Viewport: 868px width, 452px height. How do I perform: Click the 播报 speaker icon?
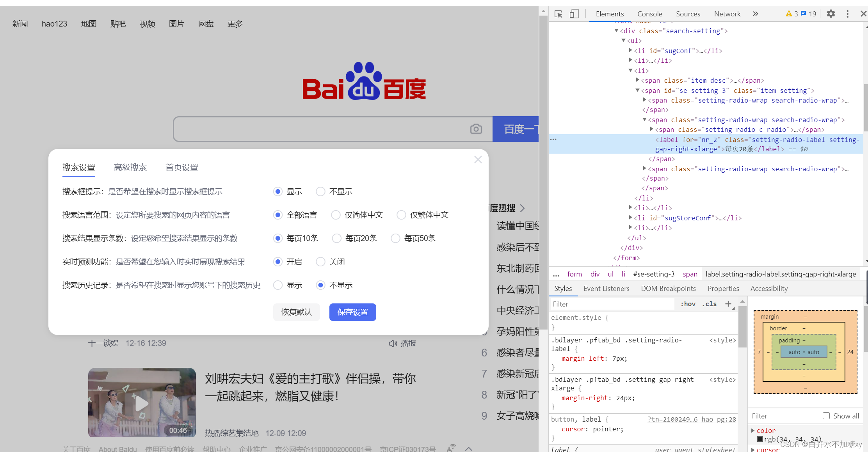pos(393,344)
